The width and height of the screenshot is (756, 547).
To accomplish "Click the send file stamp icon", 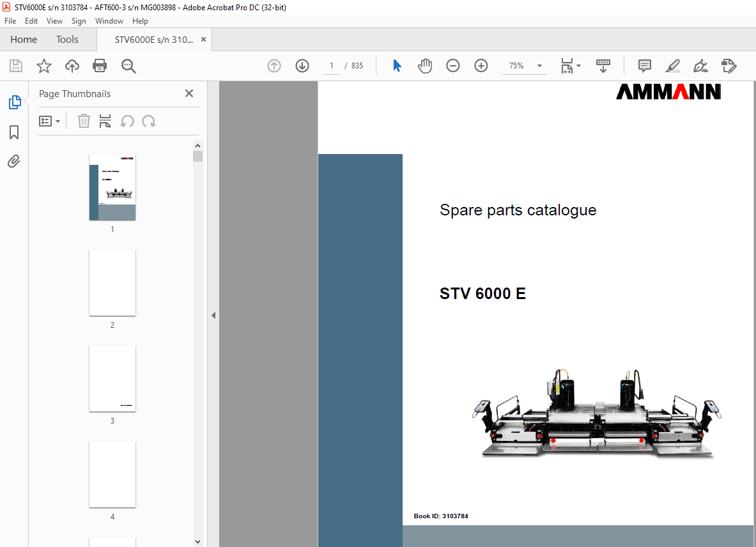I will tap(729, 66).
